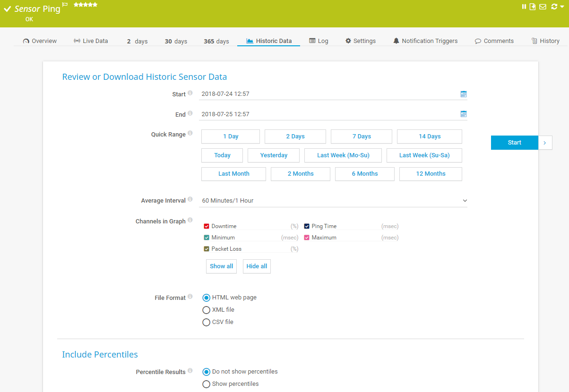Click the envelope email icon in the header
The width and height of the screenshot is (569, 392).
pos(543,7)
